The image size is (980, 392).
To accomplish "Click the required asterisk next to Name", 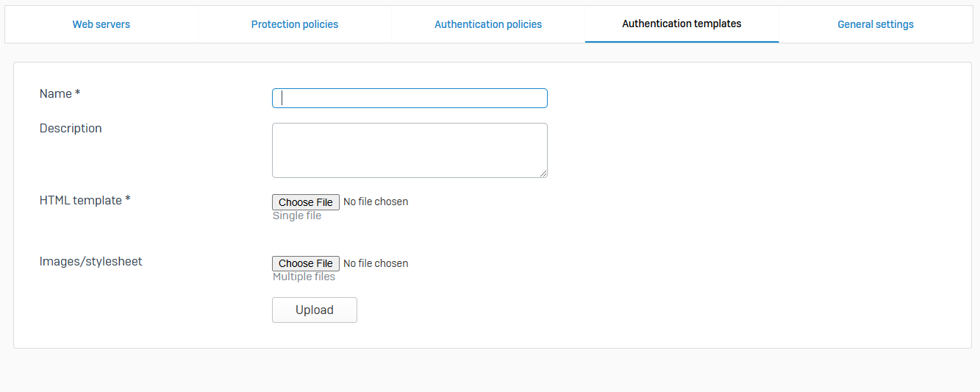I will point(78,93).
